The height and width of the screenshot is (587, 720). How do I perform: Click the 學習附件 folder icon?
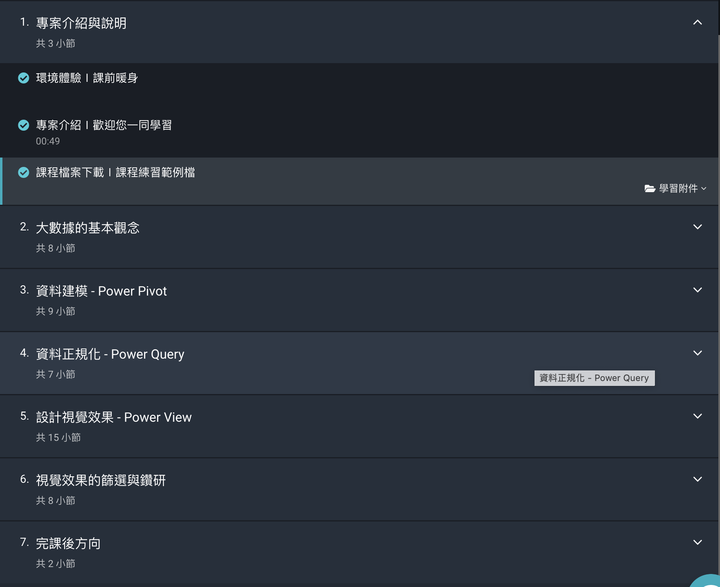pos(649,188)
